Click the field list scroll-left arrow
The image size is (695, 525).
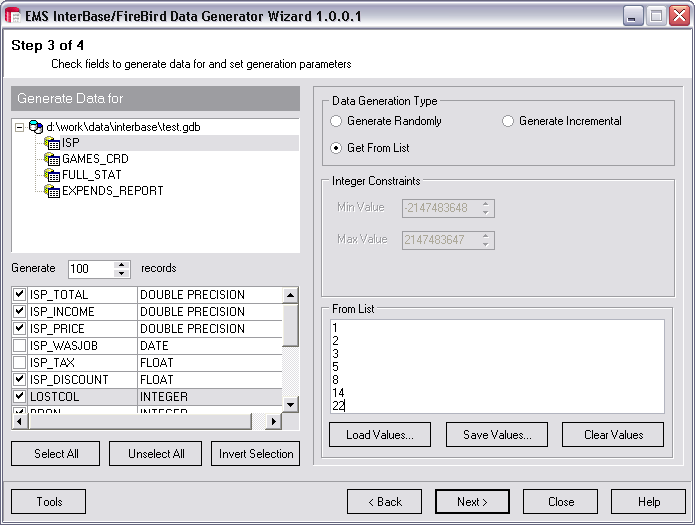click(x=19, y=421)
